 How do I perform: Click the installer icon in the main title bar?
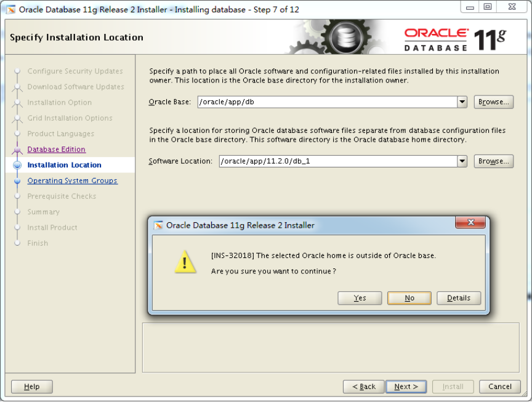pyautogui.click(x=11, y=9)
